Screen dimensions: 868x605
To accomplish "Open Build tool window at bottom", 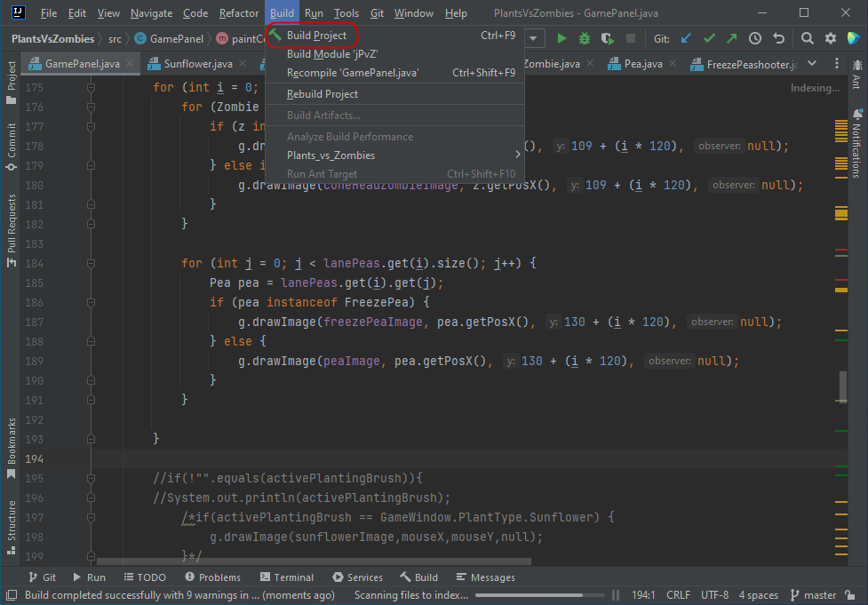I will [x=419, y=577].
